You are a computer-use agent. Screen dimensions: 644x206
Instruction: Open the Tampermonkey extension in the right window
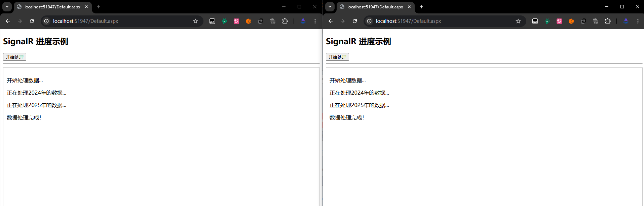pyautogui.click(x=535, y=21)
